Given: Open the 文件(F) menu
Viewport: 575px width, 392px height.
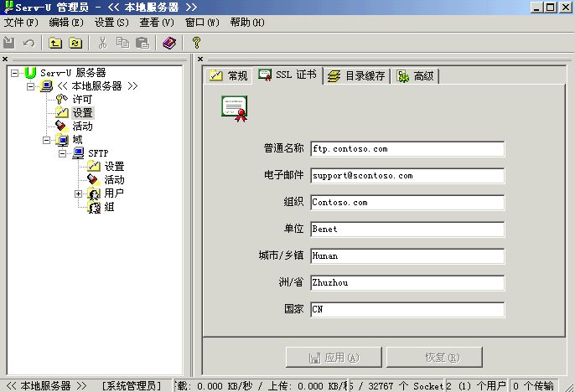Looking at the screenshot, I should click(21, 23).
